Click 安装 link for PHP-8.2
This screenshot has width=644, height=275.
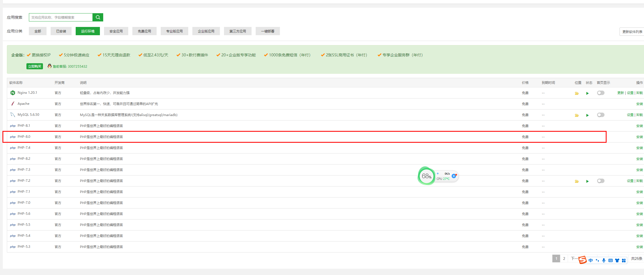tap(640, 159)
